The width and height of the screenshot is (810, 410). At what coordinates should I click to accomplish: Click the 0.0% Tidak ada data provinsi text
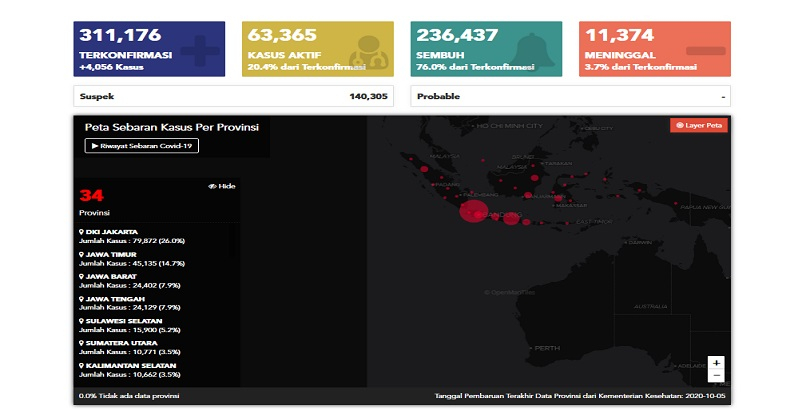[x=129, y=396]
